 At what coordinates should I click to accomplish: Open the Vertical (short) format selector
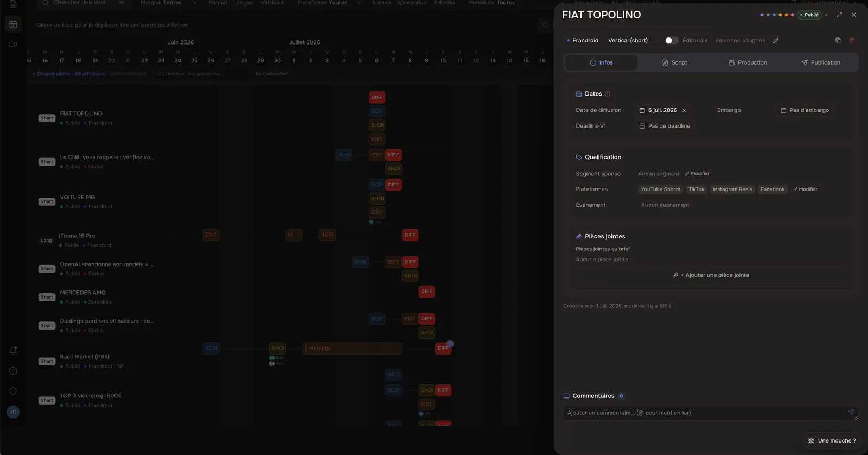(x=628, y=41)
